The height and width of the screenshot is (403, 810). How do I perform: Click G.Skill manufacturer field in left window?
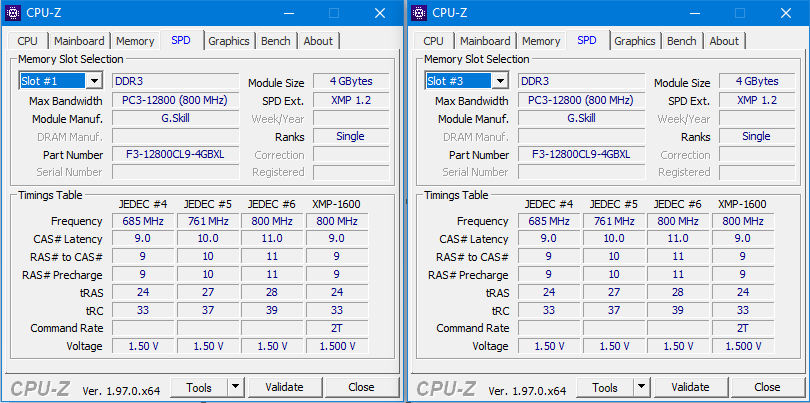[x=176, y=118]
